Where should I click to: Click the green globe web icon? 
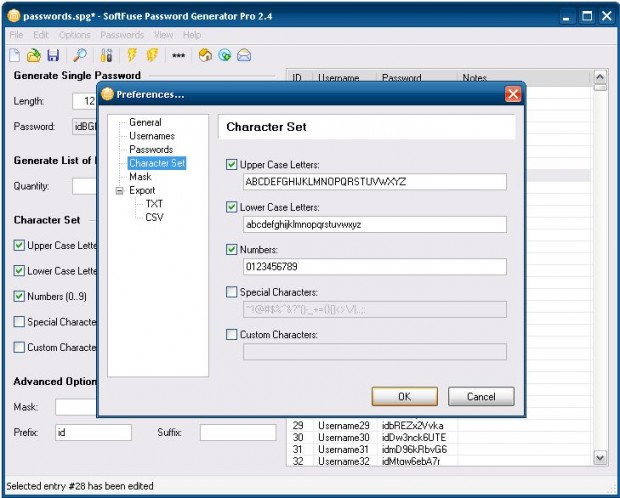coord(225,55)
